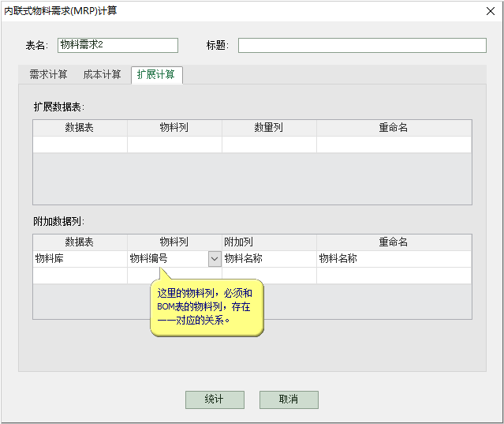This screenshot has width=504, height=424.
Task: Click the 表名 input field
Action: coord(118,45)
